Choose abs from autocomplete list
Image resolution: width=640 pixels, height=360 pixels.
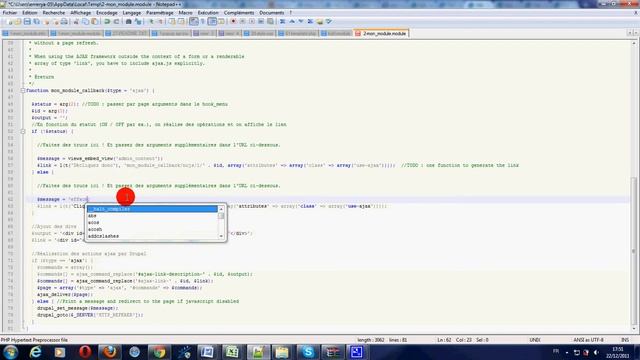tap(152, 216)
